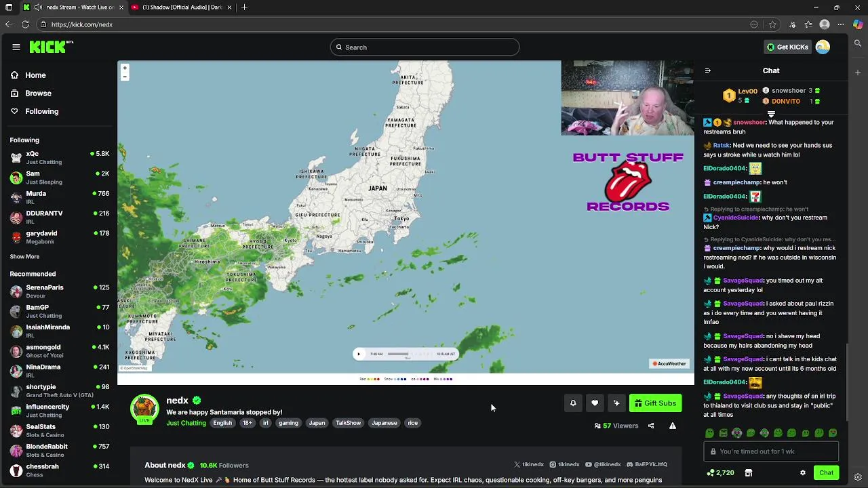Image resolution: width=868 pixels, height=488 pixels.
Task: Select the Japan tag
Action: [x=317, y=423]
